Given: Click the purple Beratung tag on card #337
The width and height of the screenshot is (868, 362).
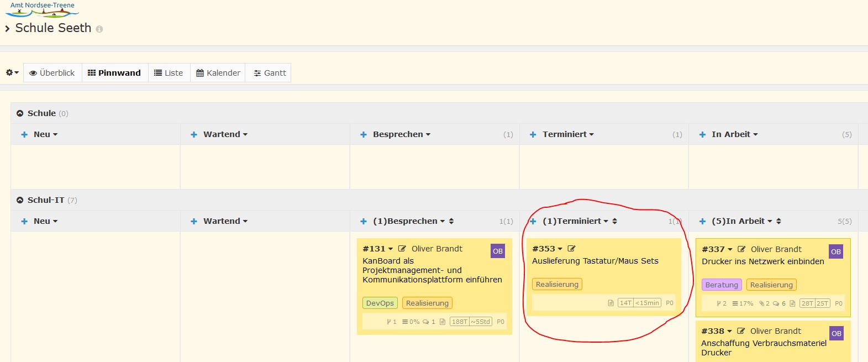Looking at the screenshot, I should (x=721, y=285).
